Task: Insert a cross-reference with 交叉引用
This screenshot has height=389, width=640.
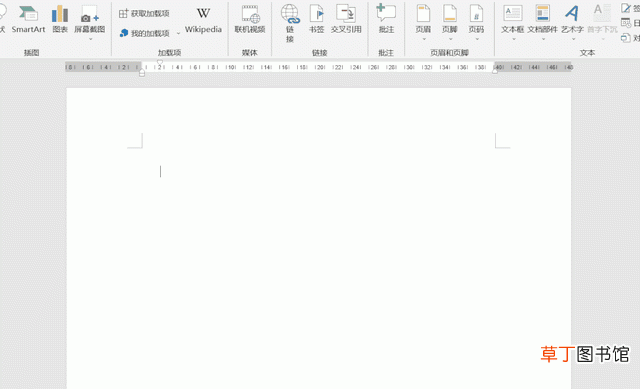Action: click(346, 19)
